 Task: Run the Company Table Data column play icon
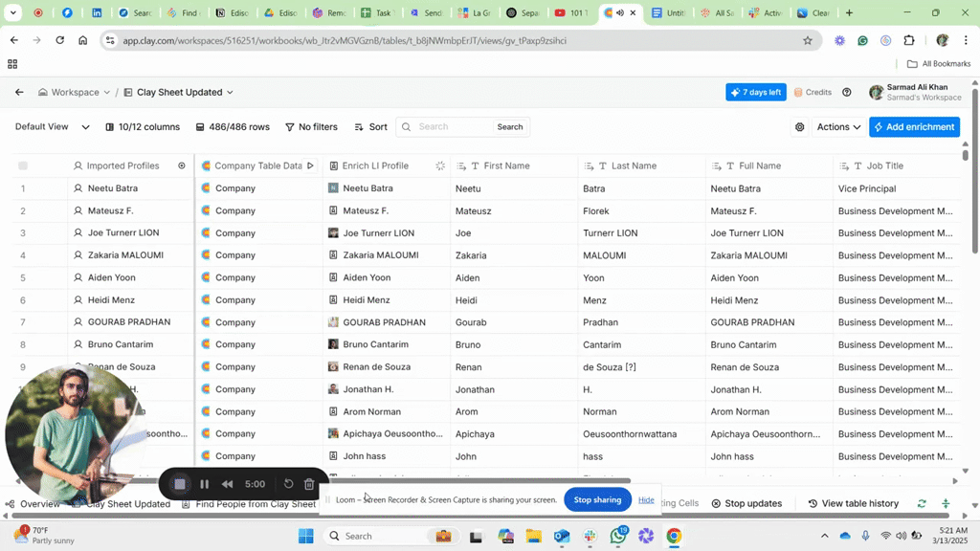[310, 165]
